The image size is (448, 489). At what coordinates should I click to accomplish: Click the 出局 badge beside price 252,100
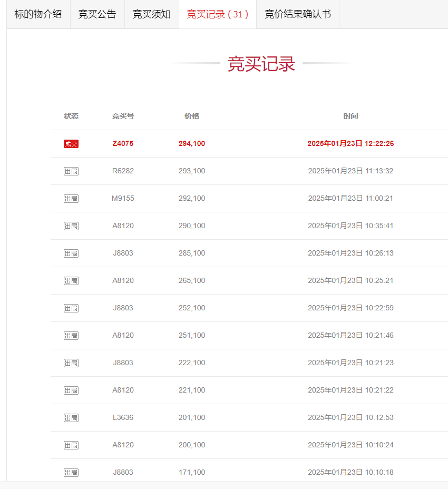coord(71,308)
